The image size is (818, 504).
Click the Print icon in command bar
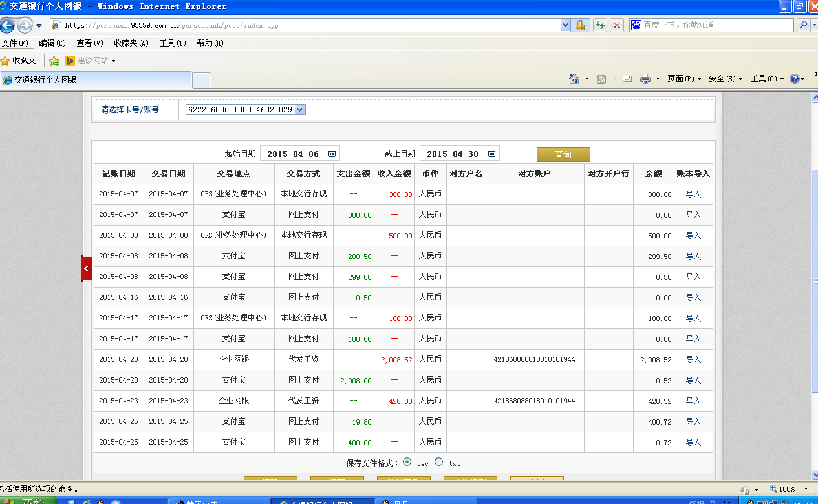pyautogui.click(x=645, y=79)
